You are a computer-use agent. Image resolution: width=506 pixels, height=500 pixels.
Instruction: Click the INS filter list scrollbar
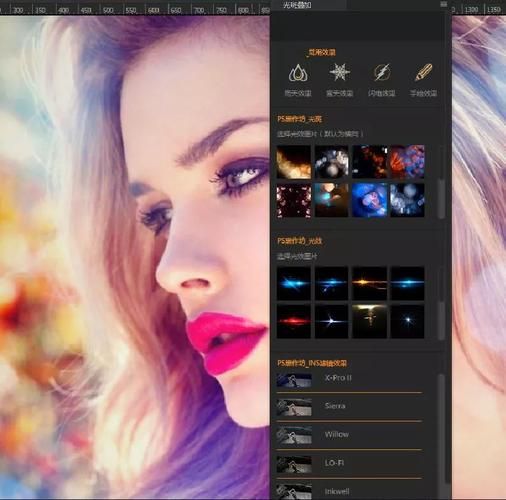click(x=442, y=428)
